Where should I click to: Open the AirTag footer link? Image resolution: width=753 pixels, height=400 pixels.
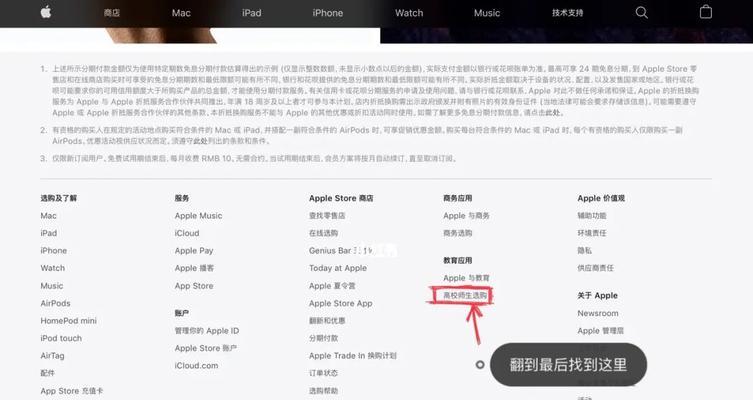point(52,356)
